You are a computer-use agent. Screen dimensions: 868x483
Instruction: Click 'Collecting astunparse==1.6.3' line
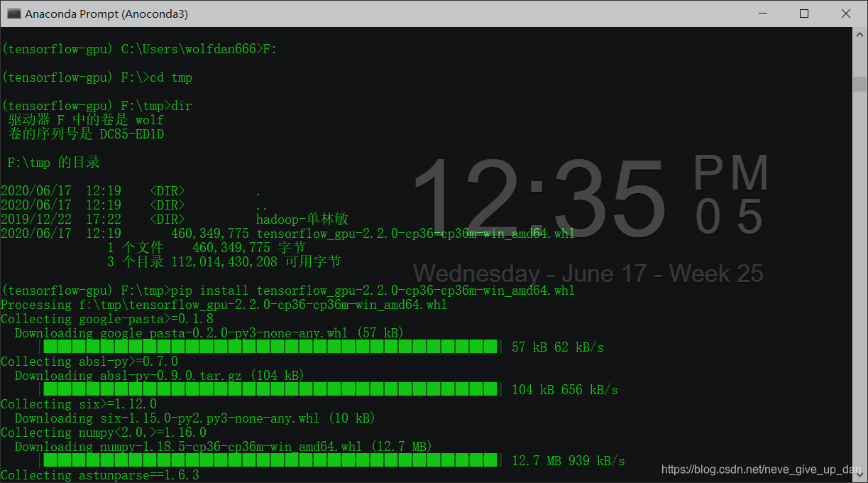tap(99, 475)
